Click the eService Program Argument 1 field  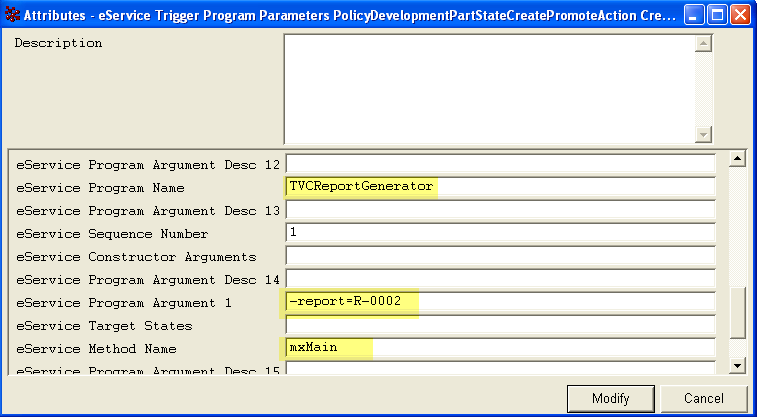(x=500, y=302)
